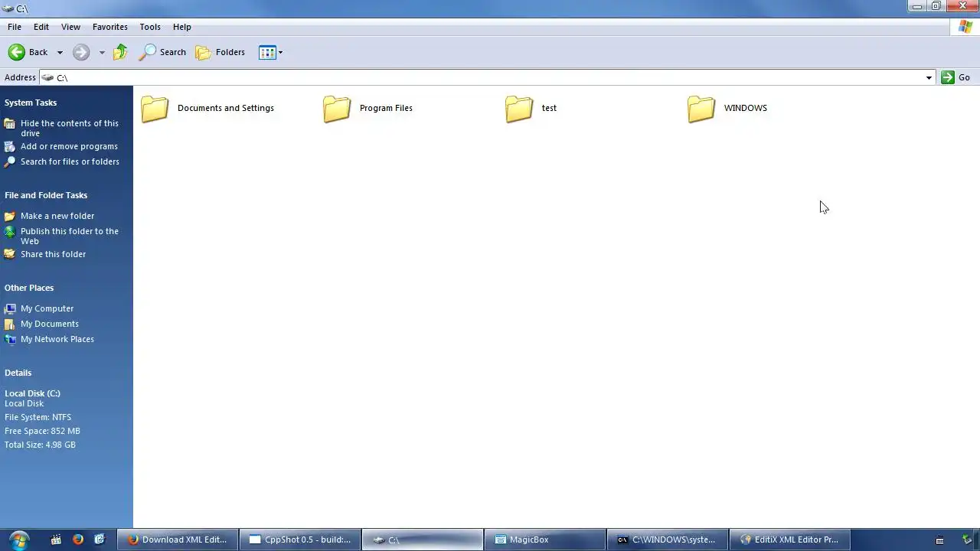Open the Search pane from toolbar
Screen dimensions: 980x551
(162, 52)
